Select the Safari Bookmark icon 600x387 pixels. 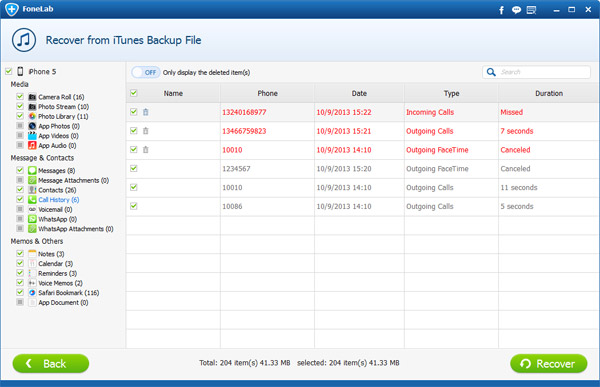pos(32,292)
